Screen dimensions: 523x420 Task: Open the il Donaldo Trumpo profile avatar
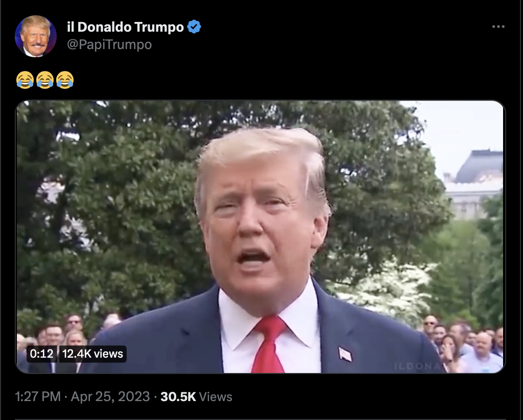[36, 36]
